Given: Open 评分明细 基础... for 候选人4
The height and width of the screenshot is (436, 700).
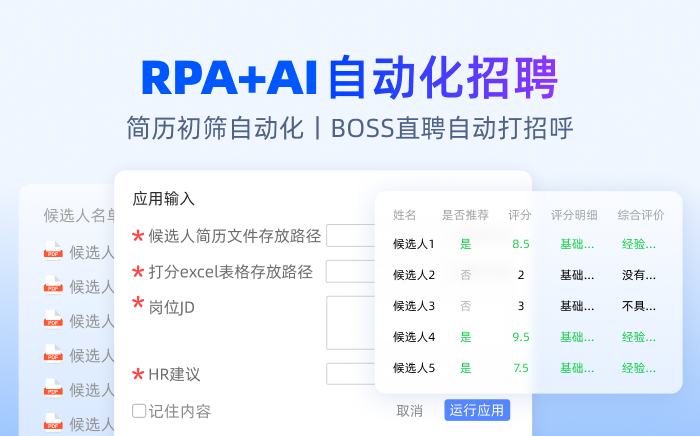Looking at the screenshot, I should coord(577,337).
